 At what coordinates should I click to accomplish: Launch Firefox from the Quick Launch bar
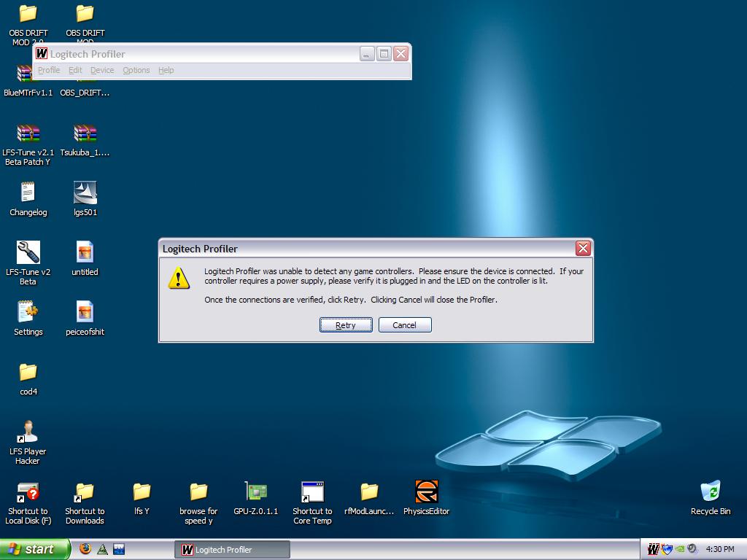pyautogui.click(x=85, y=548)
